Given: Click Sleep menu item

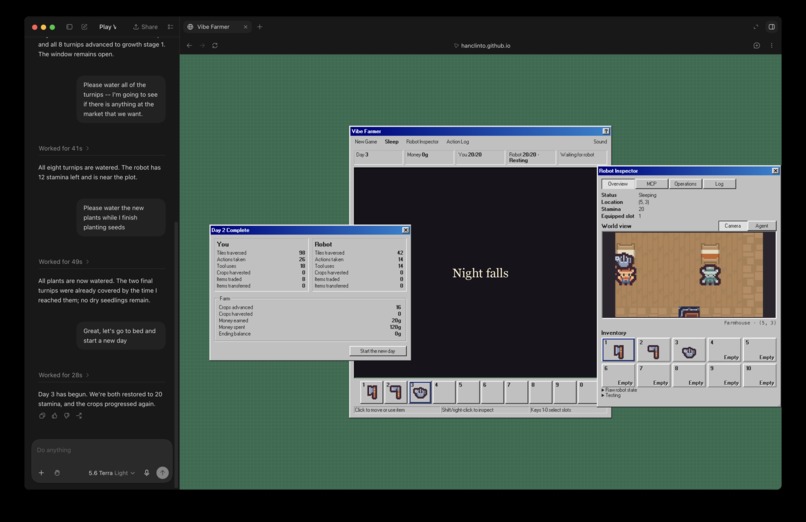Looking at the screenshot, I should coord(391,141).
